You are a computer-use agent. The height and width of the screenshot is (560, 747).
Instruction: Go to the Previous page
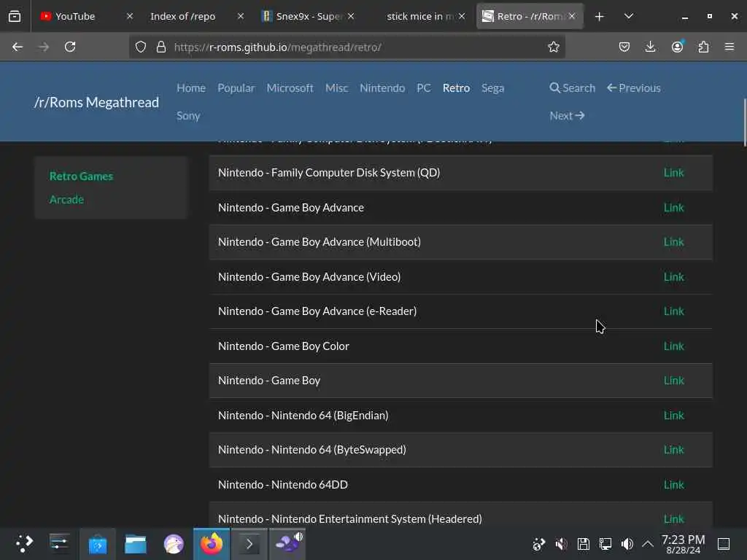[634, 88]
